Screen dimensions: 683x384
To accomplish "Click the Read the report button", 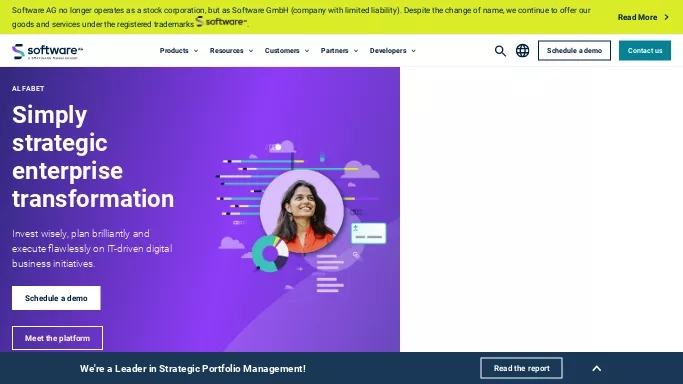I will 521,368.
